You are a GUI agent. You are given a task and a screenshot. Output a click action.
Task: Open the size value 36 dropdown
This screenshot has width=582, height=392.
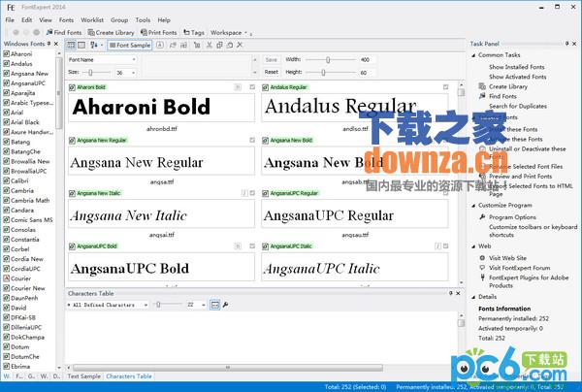tap(133, 73)
